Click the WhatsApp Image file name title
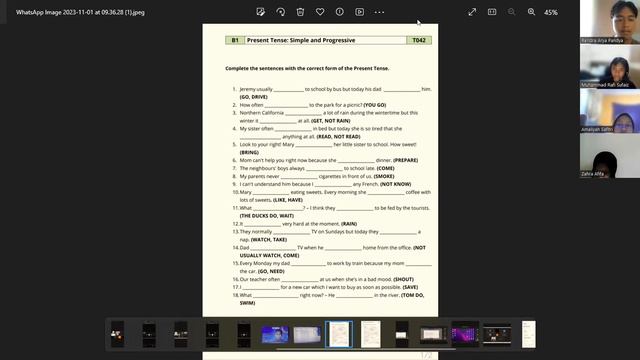Image resolution: width=640 pixels, height=360 pixels. point(80,12)
